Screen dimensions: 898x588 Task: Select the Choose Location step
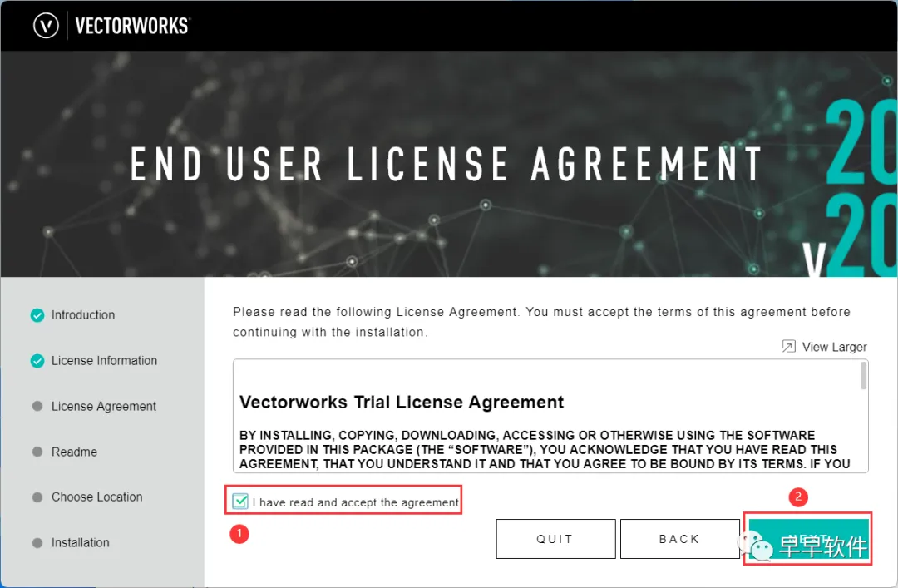[x=96, y=497]
